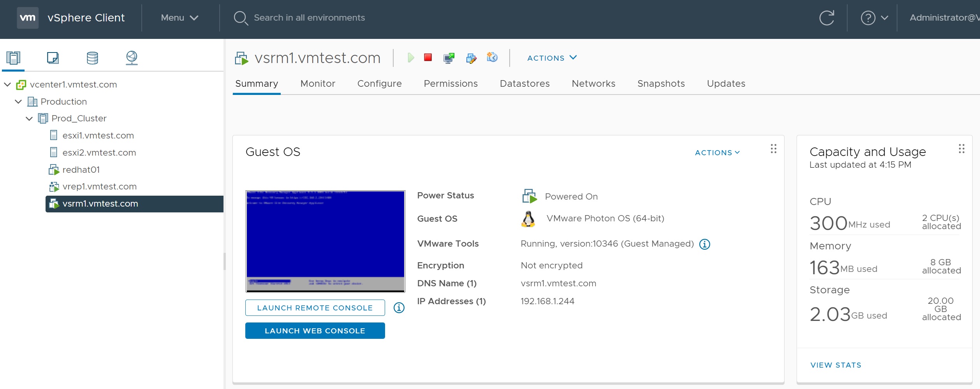Image resolution: width=980 pixels, height=389 pixels.
Task: Open the Networking inventory view icon
Action: [132, 58]
